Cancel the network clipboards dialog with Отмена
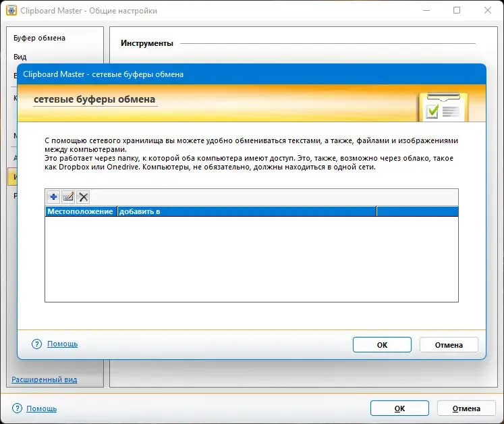Screen dimensions: 504x424 (x=449, y=345)
